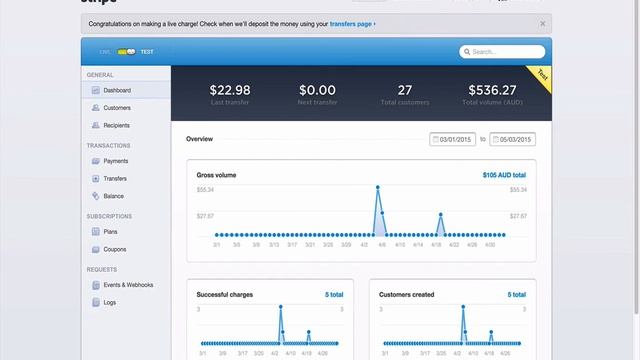
Task: Click the $22.98 Last transfer stat
Action: (x=230, y=94)
